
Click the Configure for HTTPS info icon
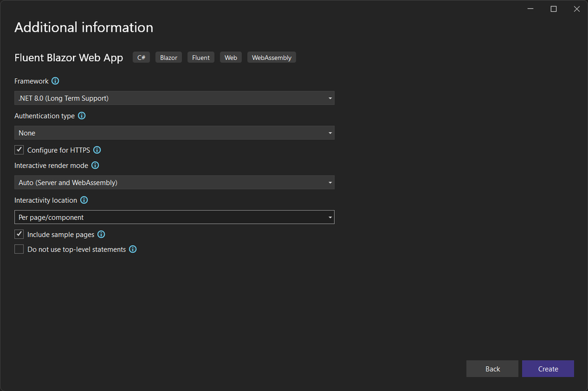[x=97, y=150]
